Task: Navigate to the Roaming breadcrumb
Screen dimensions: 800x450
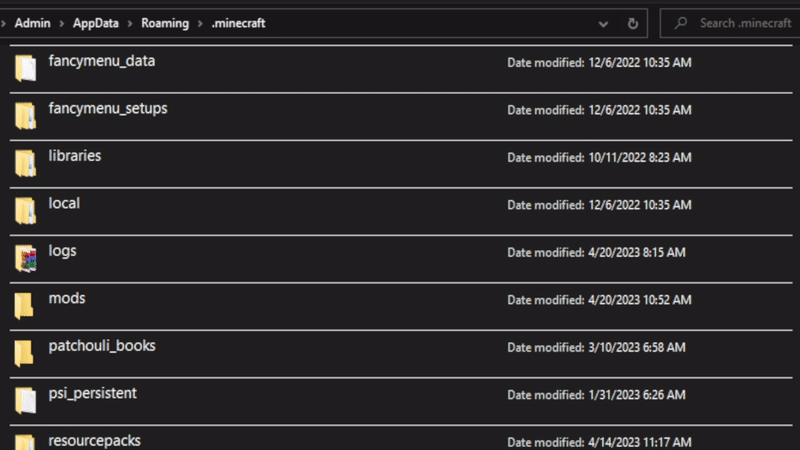Action: click(x=164, y=23)
